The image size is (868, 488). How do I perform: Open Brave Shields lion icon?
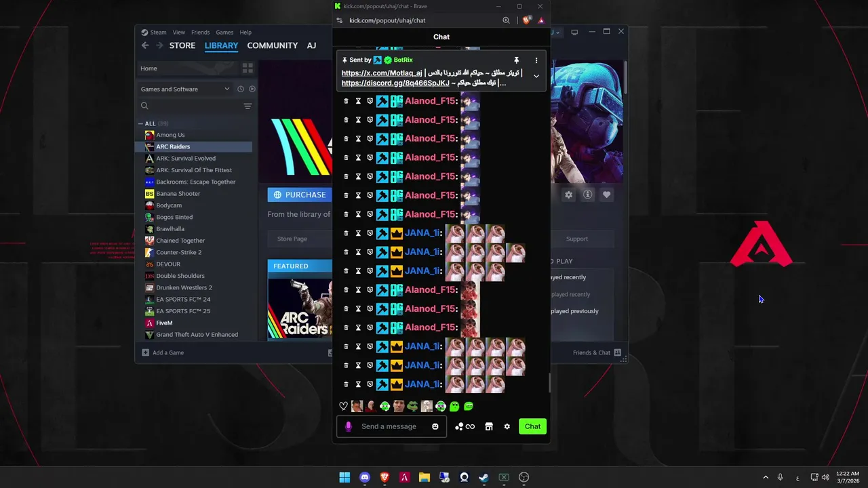[526, 20]
